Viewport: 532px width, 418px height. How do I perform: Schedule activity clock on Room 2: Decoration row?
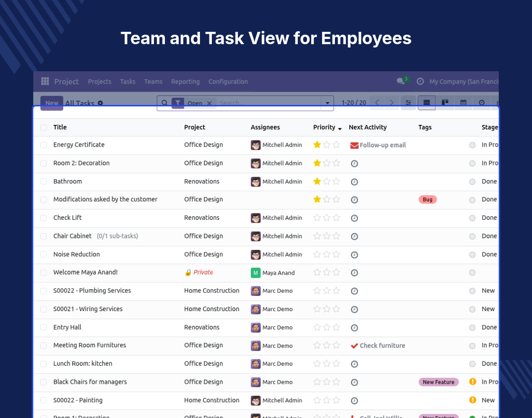point(354,163)
